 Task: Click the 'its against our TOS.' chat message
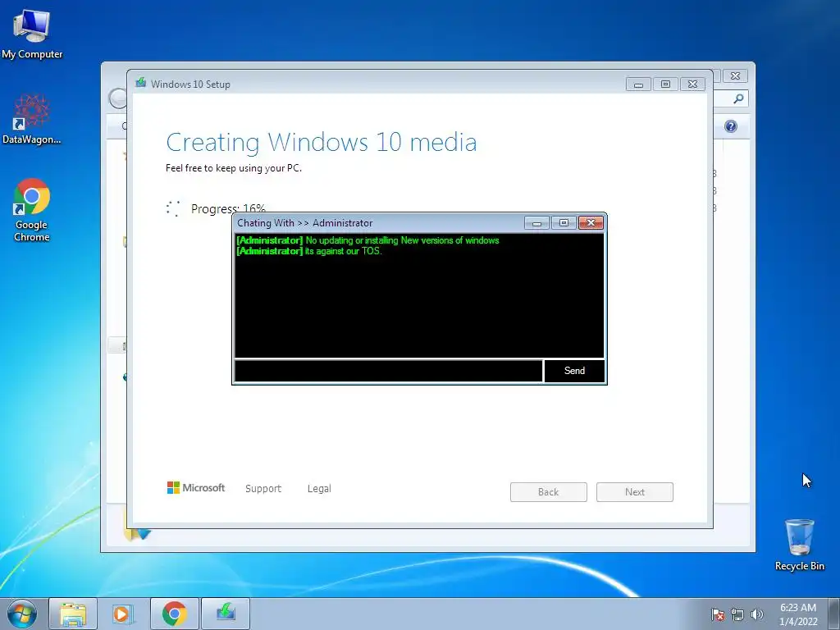[x=309, y=251]
